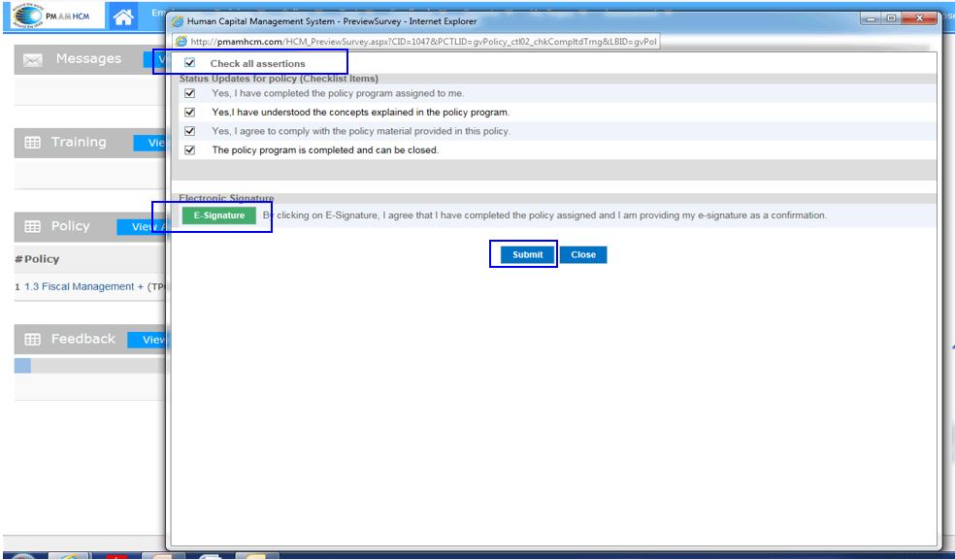Image resolution: width=955 pixels, height=560 pixels.
Task: Click the Policy panel grid icon
Action: click(33, 226)
